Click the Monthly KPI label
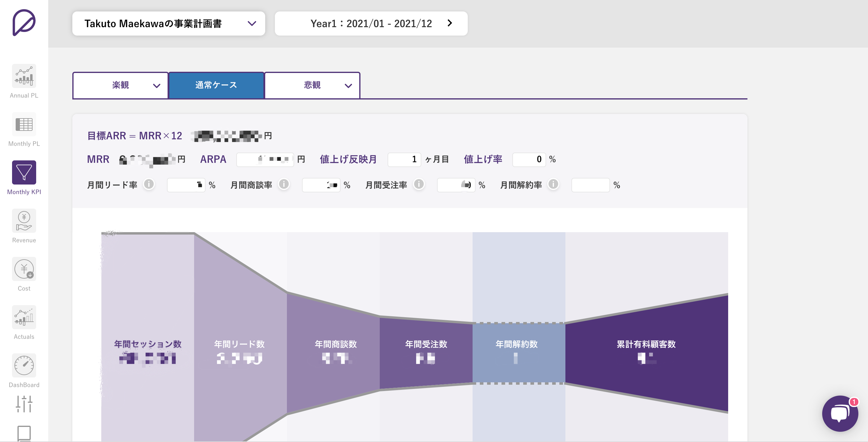The width and height of the screenshot is (868, 442). [x=24, y=192]
